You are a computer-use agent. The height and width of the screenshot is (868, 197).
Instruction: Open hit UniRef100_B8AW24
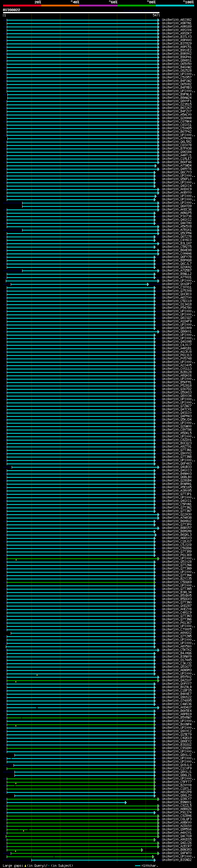(x=177, y=98)
